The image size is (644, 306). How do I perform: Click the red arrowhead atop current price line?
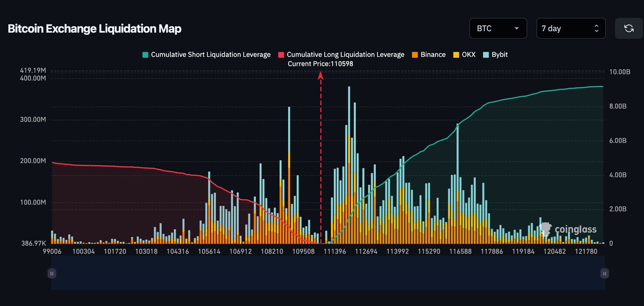[x=320, y=76]
